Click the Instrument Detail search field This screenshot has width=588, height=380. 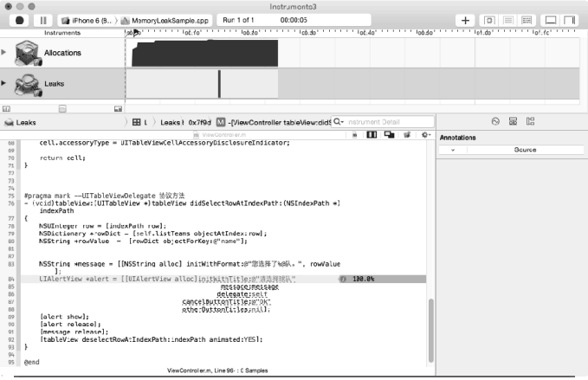pyautogui.click(x=385, y=122)
